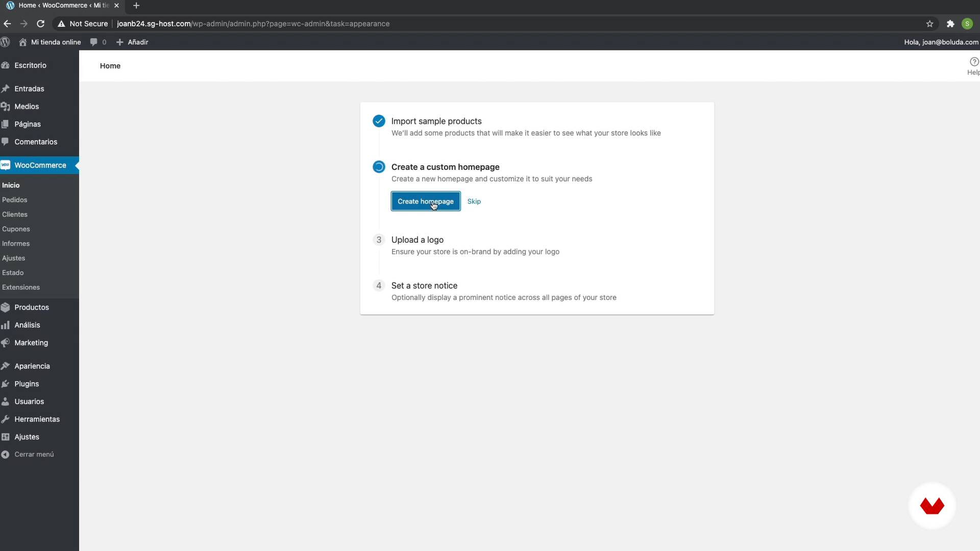The height and width of the screenshot is (551, 980).
Task: Click the Herramientas wrench icon
Action: [6, 419]
